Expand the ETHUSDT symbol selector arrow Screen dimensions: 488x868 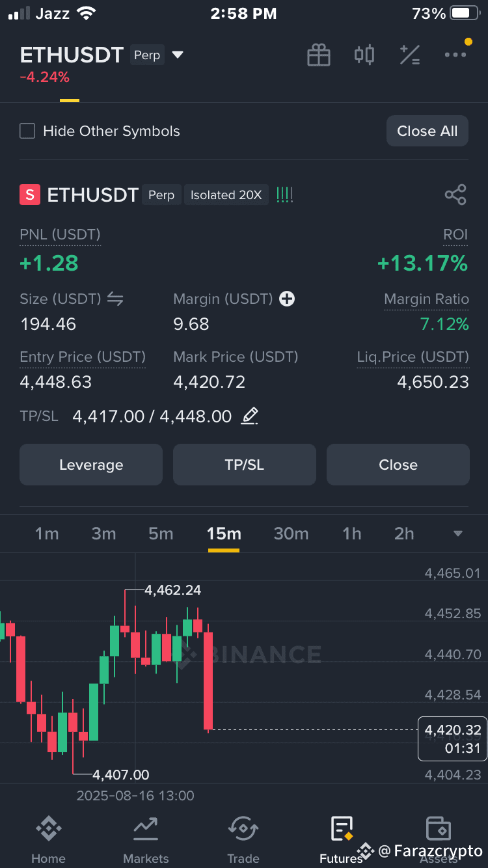coord(178,55)
